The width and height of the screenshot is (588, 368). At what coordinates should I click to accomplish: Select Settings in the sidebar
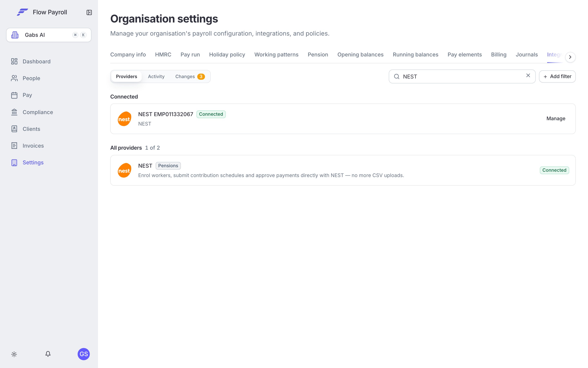click(27, 162)
